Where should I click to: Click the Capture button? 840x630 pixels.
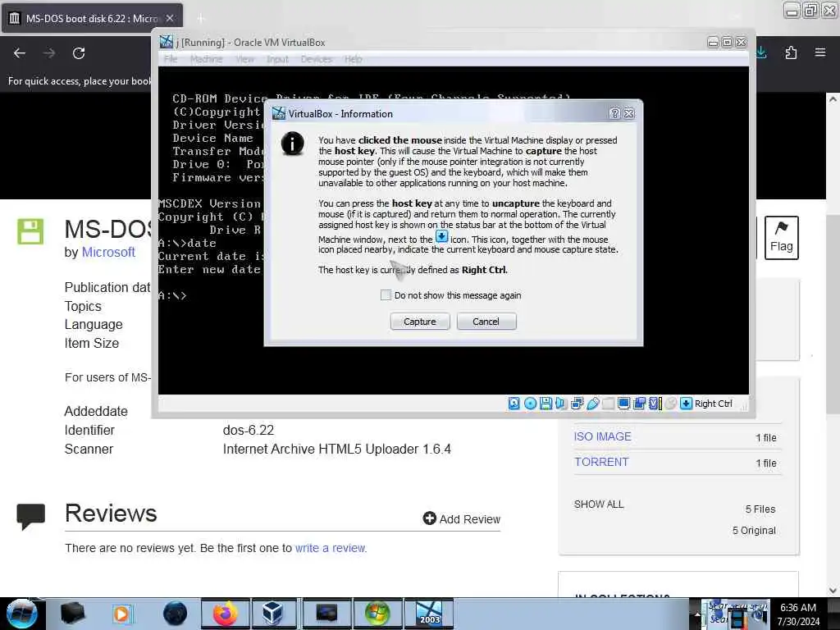(x=419, y=322)
